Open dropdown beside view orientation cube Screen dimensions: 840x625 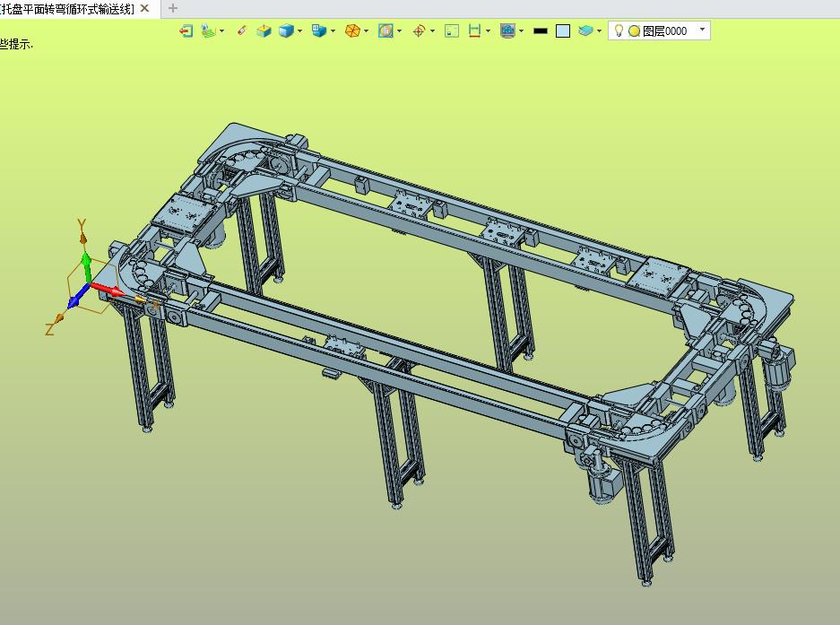(333, 31)
